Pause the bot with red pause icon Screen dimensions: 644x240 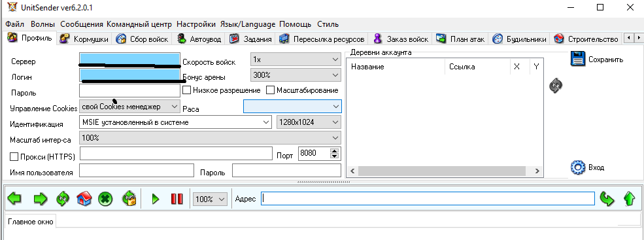point(177,199)
